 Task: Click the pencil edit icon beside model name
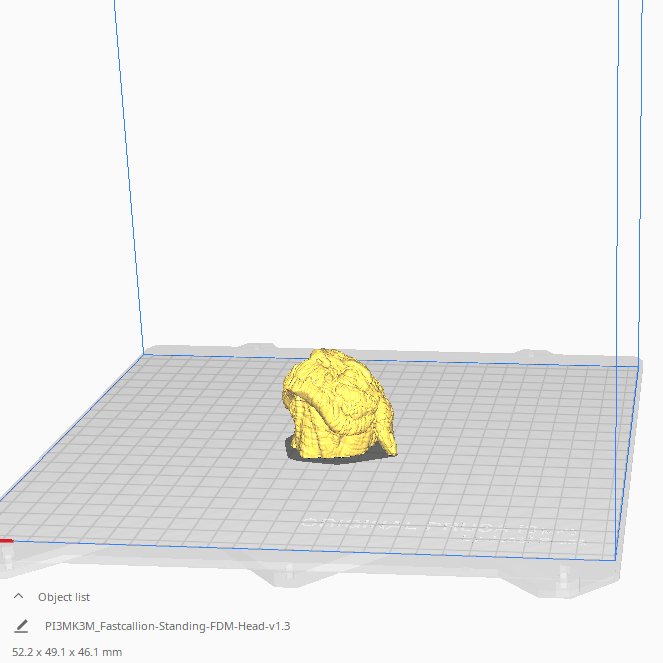tap(21, 626)
